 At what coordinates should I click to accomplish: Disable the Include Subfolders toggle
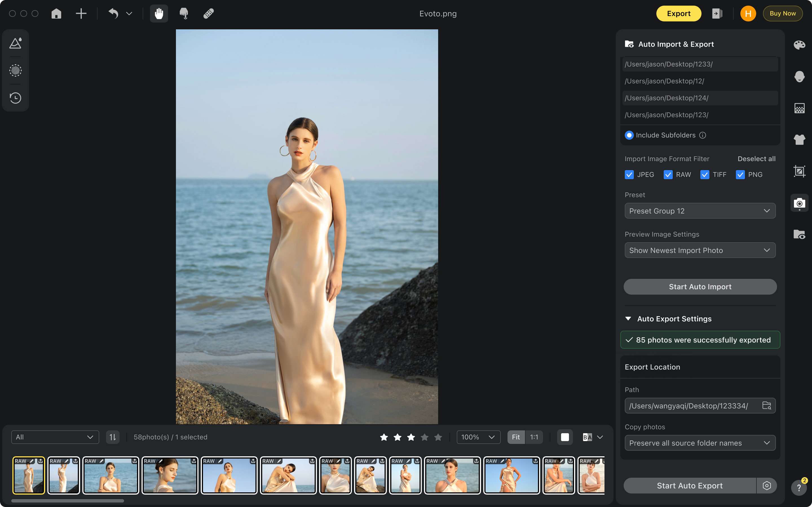pyautogui.click(x=629, y=135)
